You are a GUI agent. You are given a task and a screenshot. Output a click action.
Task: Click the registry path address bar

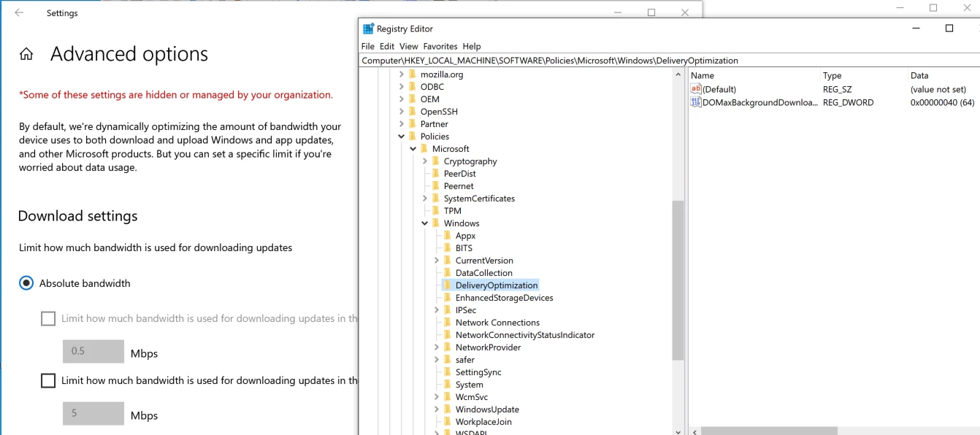click(x=670, y=61)
